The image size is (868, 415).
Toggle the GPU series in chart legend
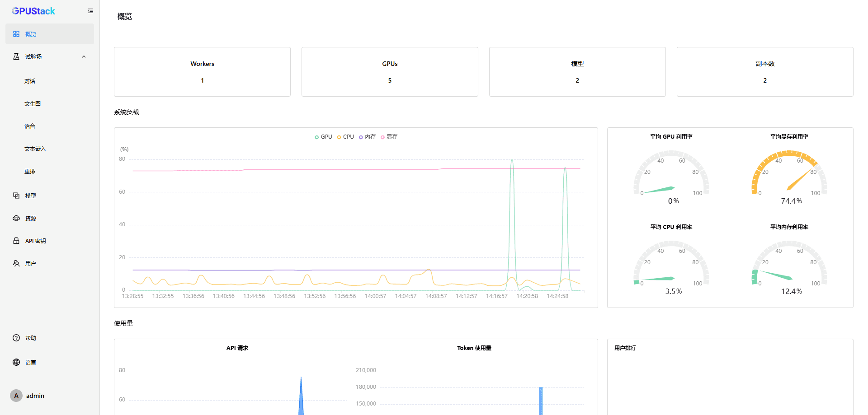coord(323,137)
